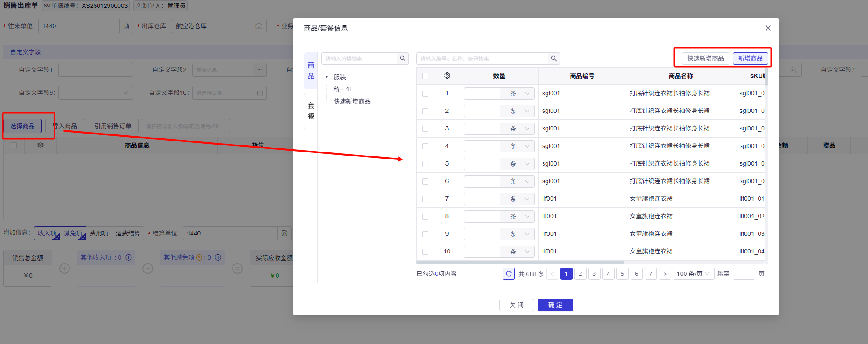
Task: Click plus icon beside 其他收入项
Action: point(128,257)
